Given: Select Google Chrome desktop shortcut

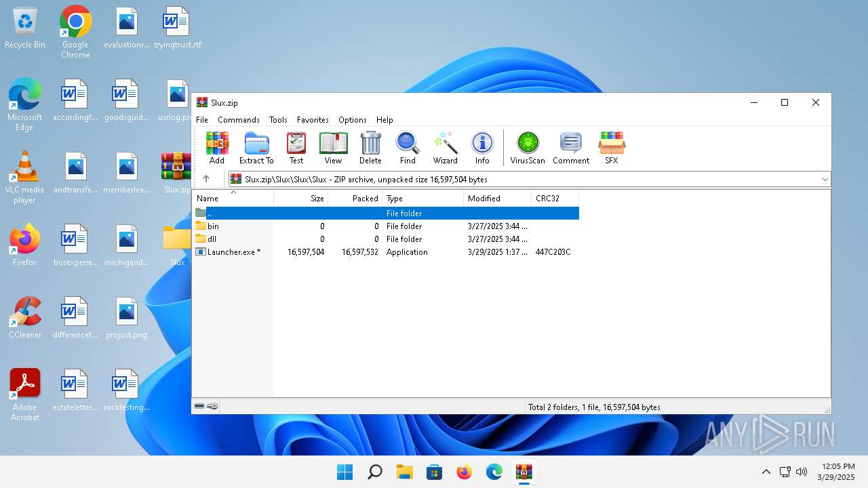Looking at the screenshot, I should click(x=75, y=33).
